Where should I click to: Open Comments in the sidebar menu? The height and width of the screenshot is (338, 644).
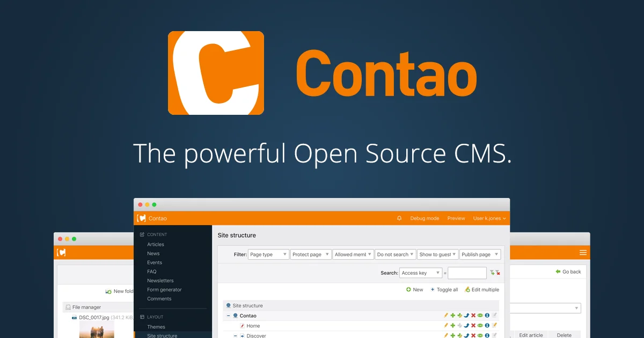(x=159, y=299)
